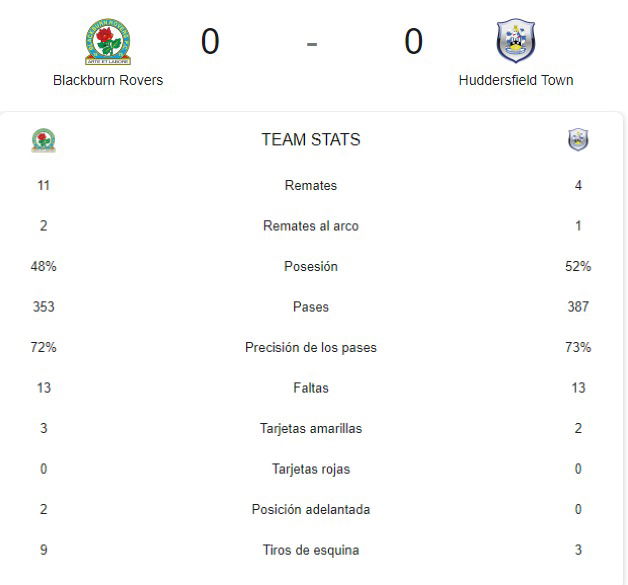Select small Huddersfield Town logo in stats header

click(x=578, y=140)
